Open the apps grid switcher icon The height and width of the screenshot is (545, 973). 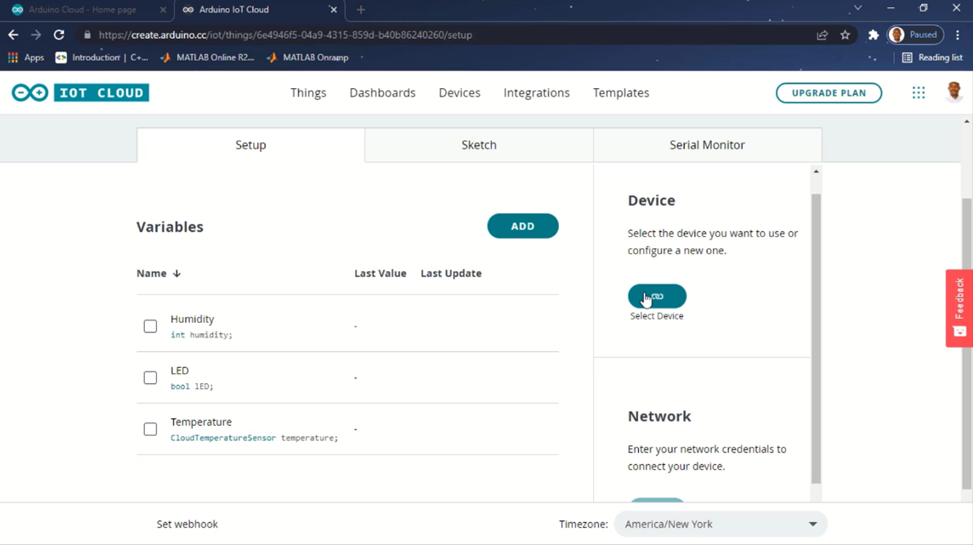(918, 93)
